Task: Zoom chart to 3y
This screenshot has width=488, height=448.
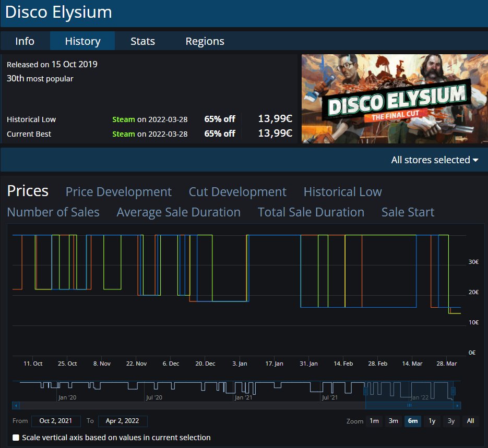Action: tap(451, 421)
